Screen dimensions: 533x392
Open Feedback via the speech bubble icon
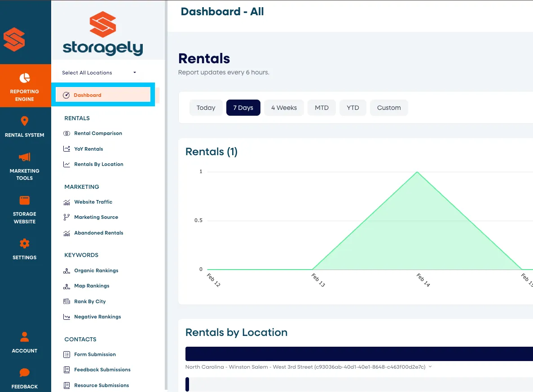coord(25,373)
